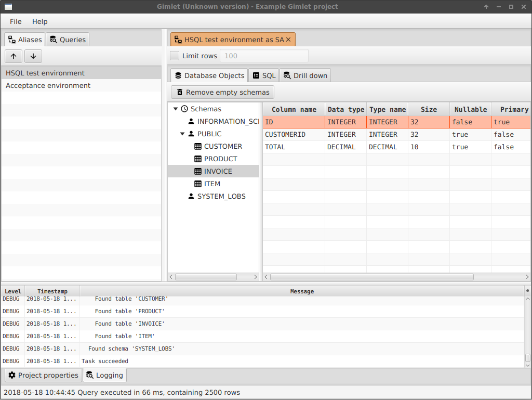Click the Level log column header

pos(13,291)
